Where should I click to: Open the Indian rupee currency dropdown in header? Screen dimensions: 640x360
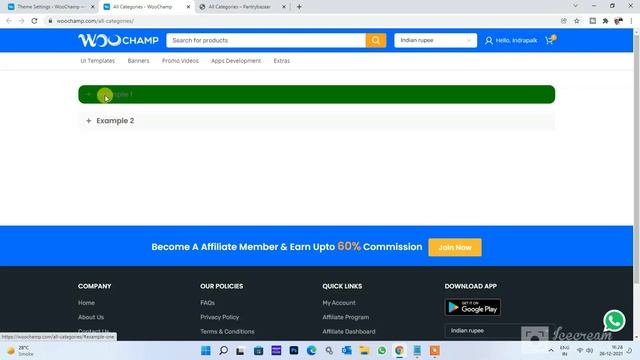[435, 40]
